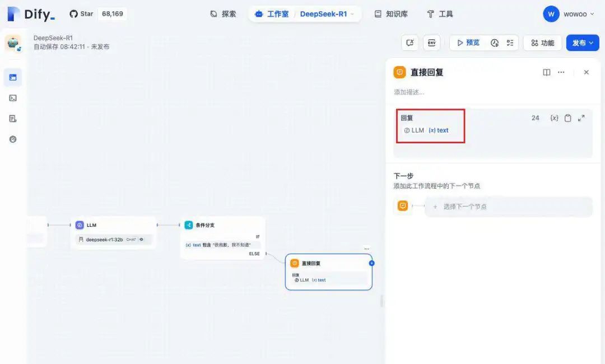This screenshot has height=364, width=605.
Task: Switch to the 工作室 tab
Action: (272, 14)
